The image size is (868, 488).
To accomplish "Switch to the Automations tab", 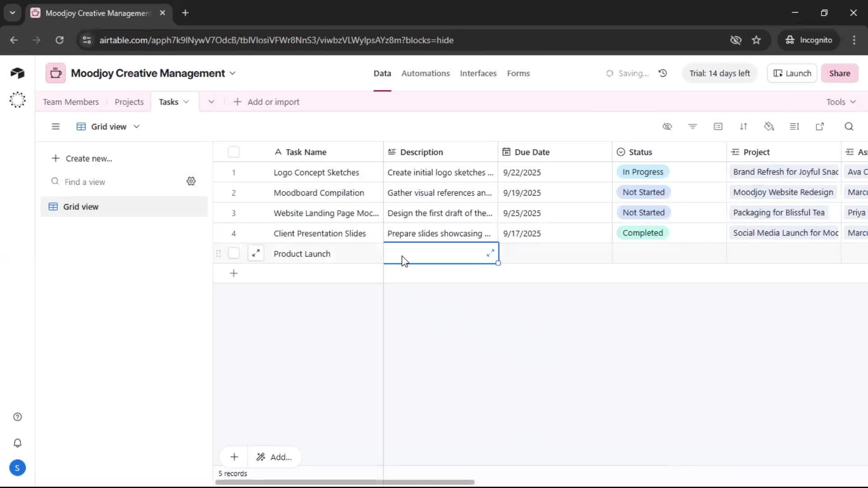I will point(425,73).
